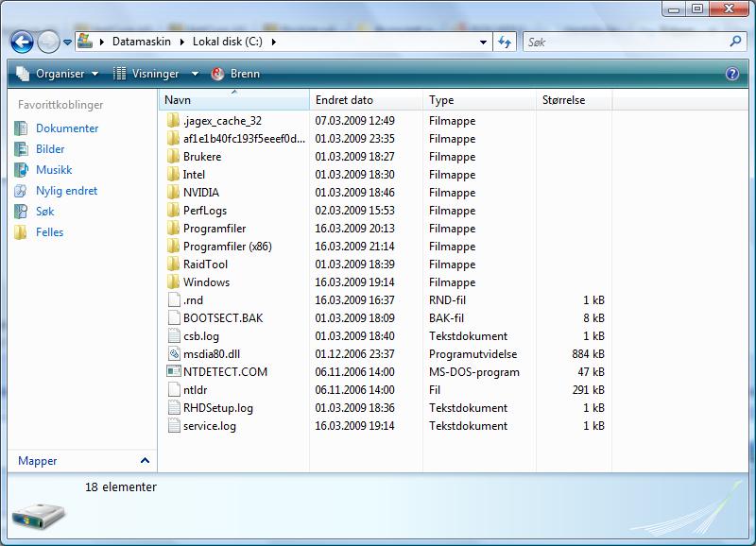Click Brenn to burn files
The width and height of the screenshot is (756, 546).
235,74
